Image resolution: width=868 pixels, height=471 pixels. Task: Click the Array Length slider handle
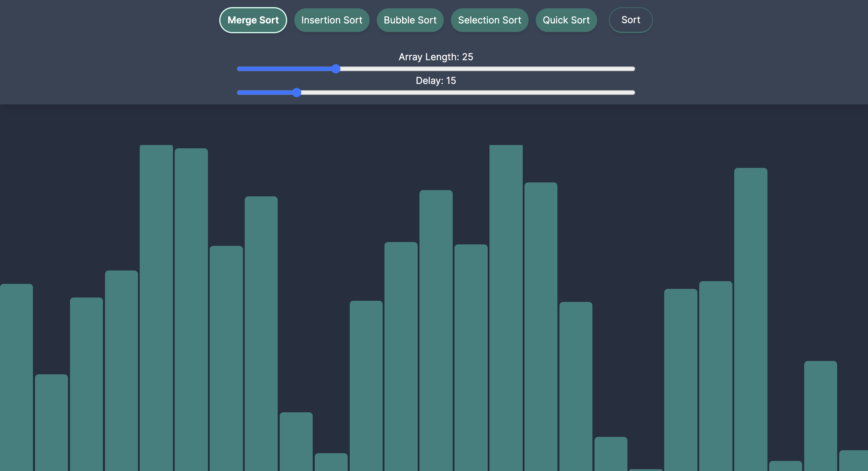pyautogui.click(x=336, y=69)
